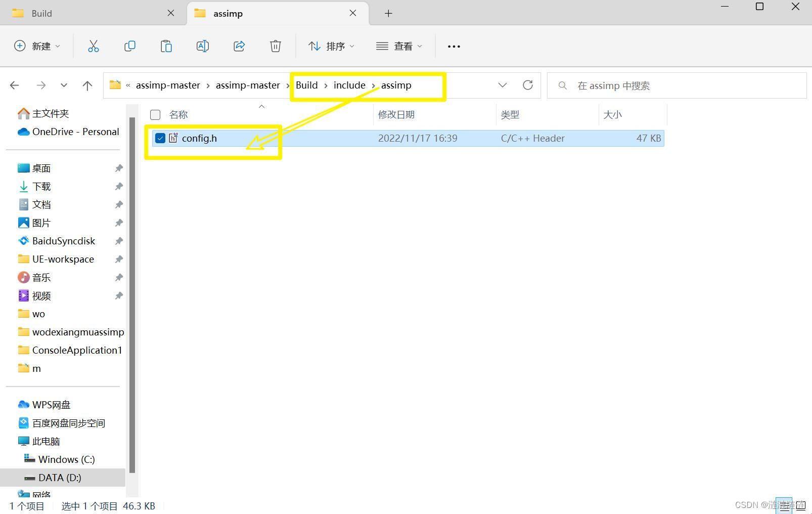Image resolution: width=812 pixels, height=514 pixels.
Task: Open the three-dot more options menu
Action: click(x=454, y=47)
